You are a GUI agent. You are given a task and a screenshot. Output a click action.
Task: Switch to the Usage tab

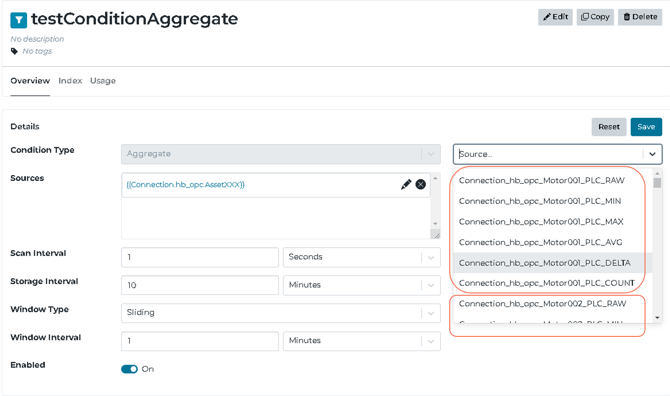click(103, 81)
